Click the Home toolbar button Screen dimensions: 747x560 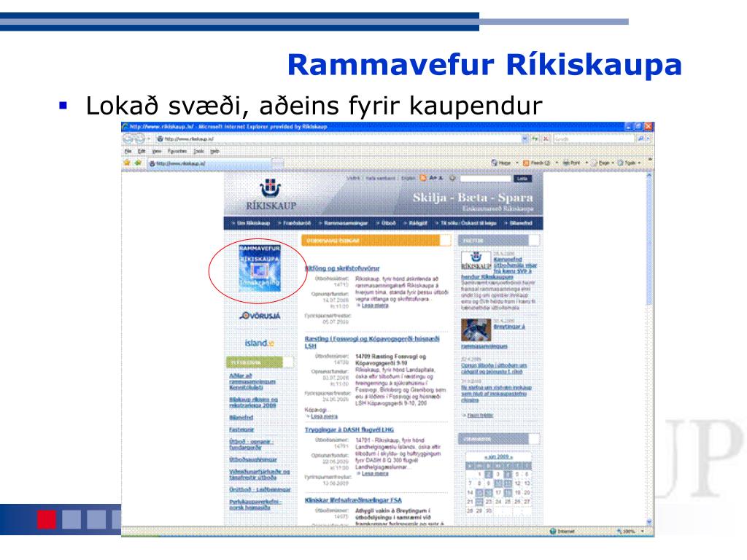(x=501, y=163)
